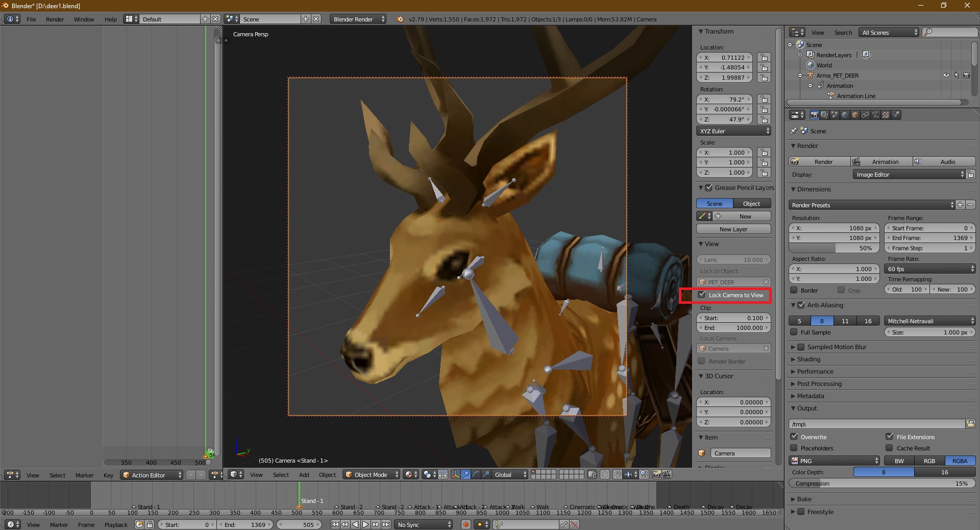Select the translate manipulator arrow icon

click(x=465, y=474)
